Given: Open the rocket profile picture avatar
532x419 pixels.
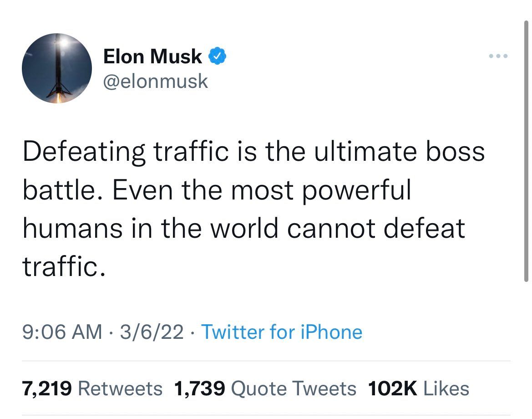Looking at the screenshot, I should pos(57,68).
